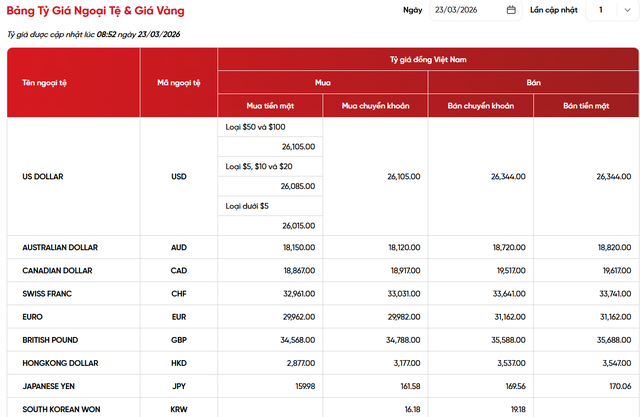The width and height of the screenshot is (640, 417).
Task: Click GBP cash sell rate 35,688.00
Action: (614, 340)
